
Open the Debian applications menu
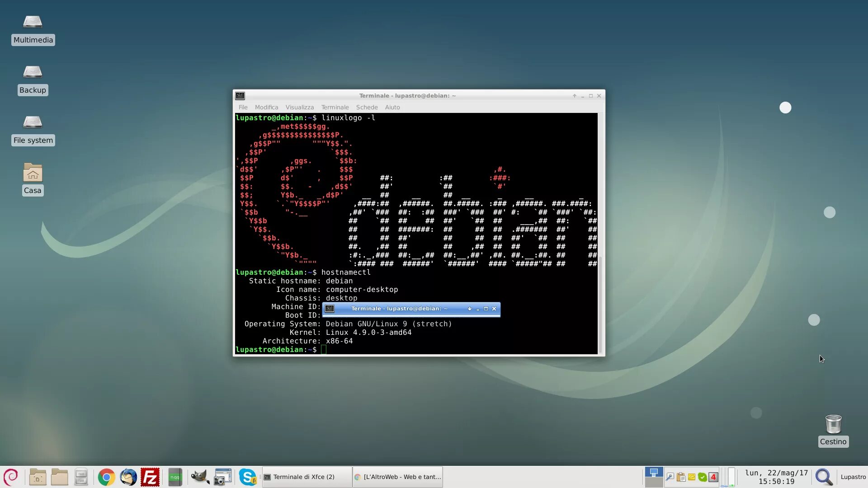click(10, 477)
